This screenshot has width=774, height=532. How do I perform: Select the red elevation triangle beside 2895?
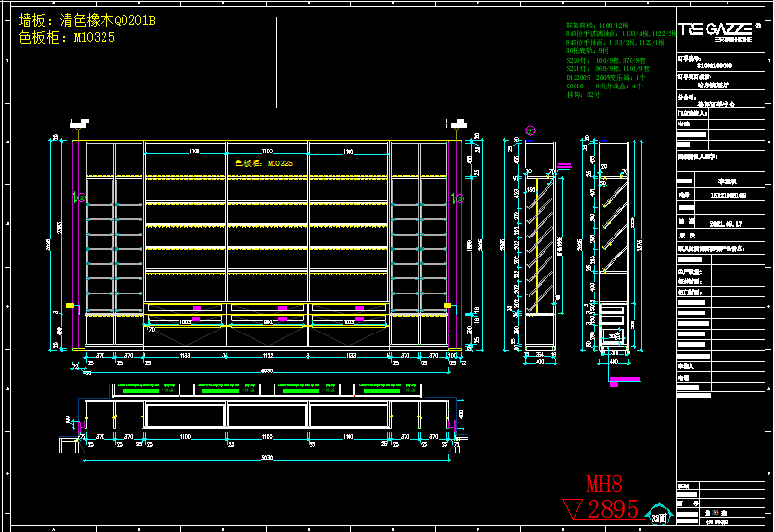576,509
